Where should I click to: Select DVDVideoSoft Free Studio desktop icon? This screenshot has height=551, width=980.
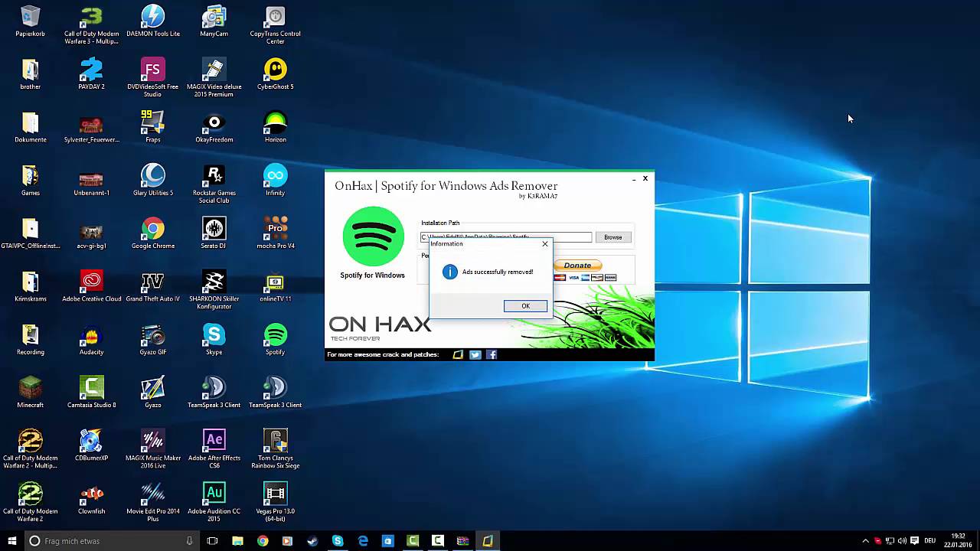(153, 78)
